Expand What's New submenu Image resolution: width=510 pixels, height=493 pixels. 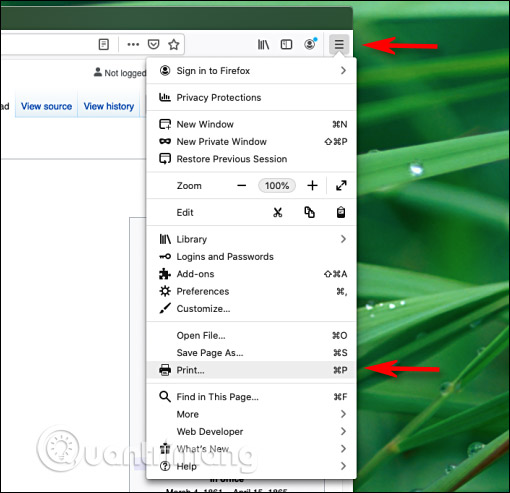coord(252,449)
